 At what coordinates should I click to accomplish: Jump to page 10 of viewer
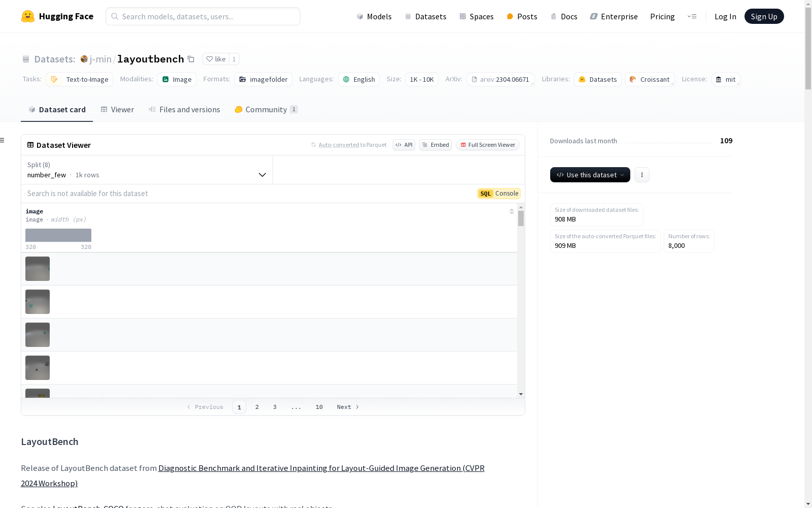(319, 407)
